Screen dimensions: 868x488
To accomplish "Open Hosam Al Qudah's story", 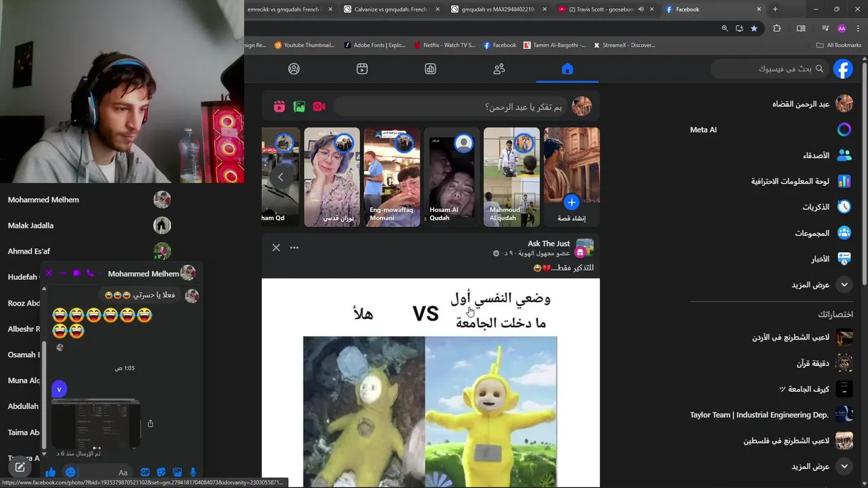I will (452, 177).
